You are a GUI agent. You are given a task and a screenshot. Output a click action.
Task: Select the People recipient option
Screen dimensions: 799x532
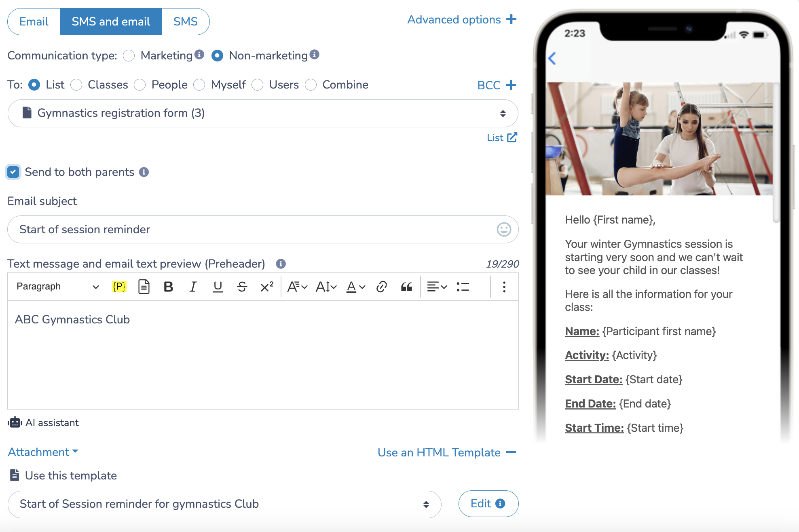pyautogui.click(x=140, y=85)
